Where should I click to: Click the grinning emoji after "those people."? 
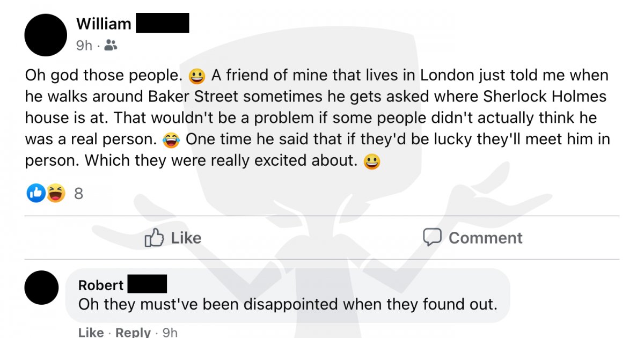point(197,76)
